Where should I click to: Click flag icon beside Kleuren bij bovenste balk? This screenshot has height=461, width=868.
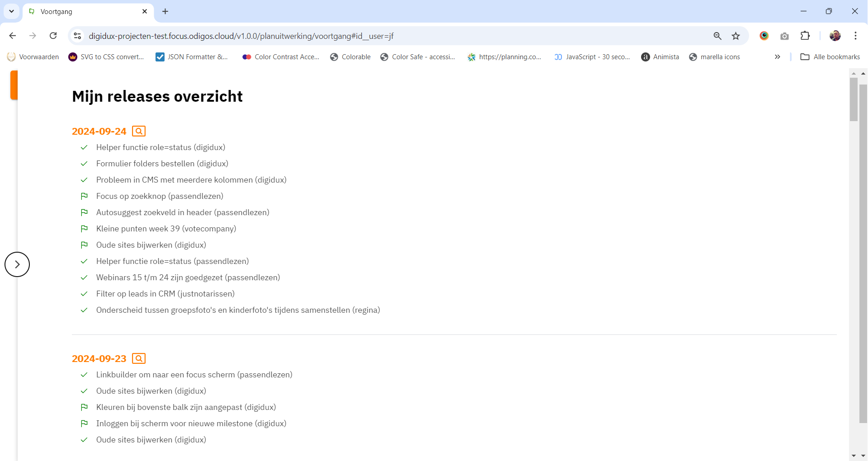84,407
